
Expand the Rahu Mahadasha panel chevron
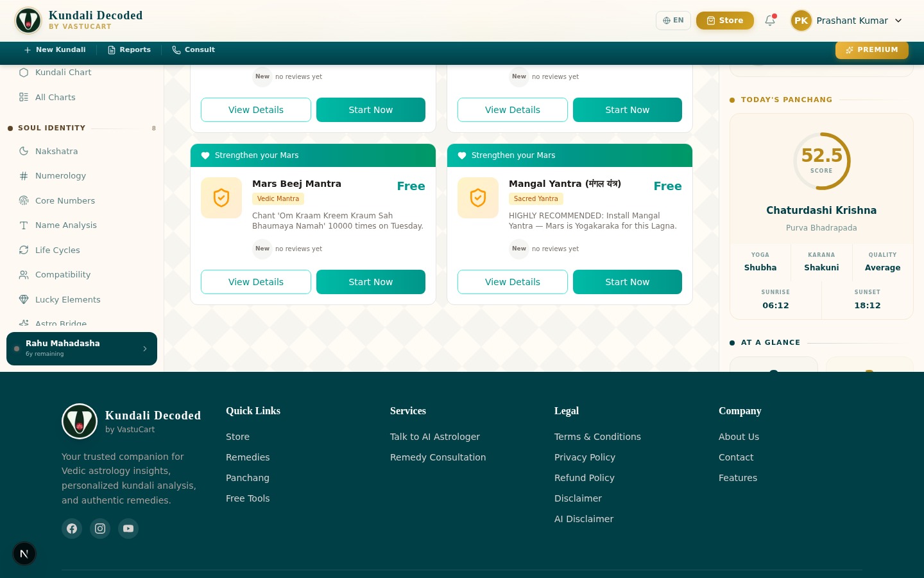[145, 349]
